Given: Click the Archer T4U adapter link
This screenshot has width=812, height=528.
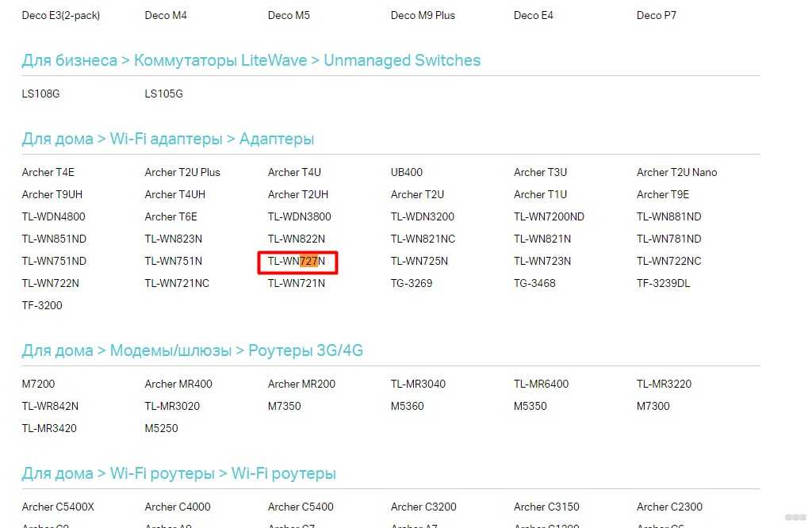Looking at the screenshot, I should [x=294, y=172].
